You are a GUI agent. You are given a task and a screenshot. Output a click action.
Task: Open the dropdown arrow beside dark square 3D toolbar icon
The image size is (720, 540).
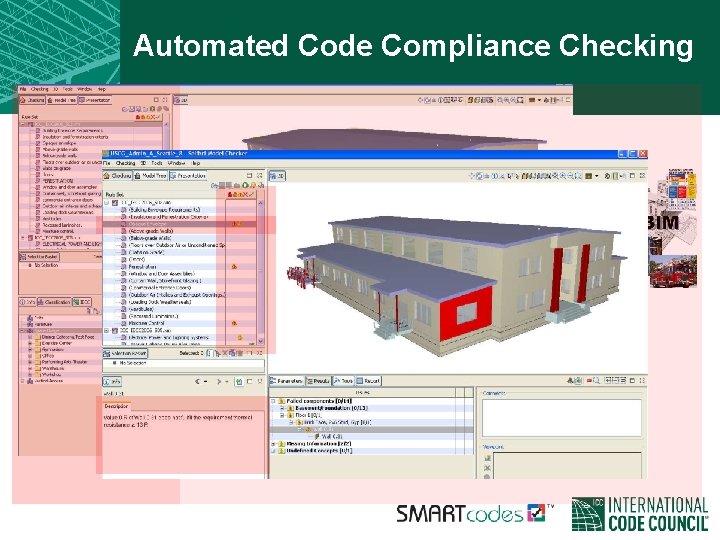click(x=596, y=176)
